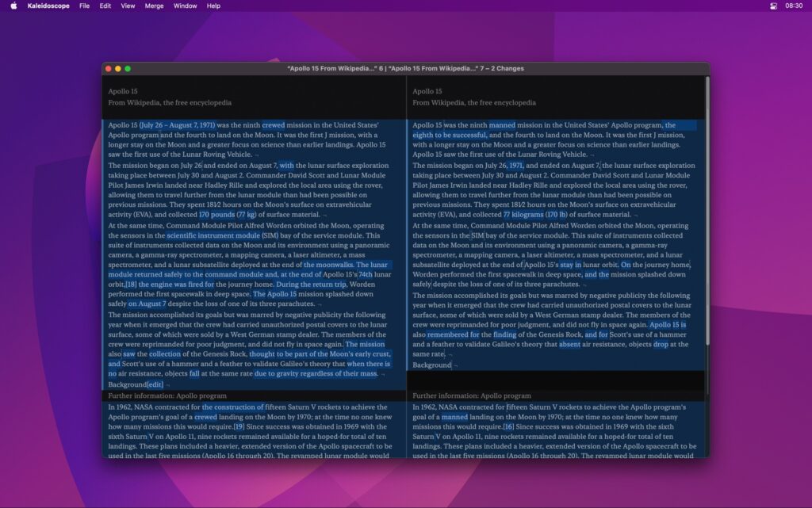Open the Apple menu

(14, 6)
